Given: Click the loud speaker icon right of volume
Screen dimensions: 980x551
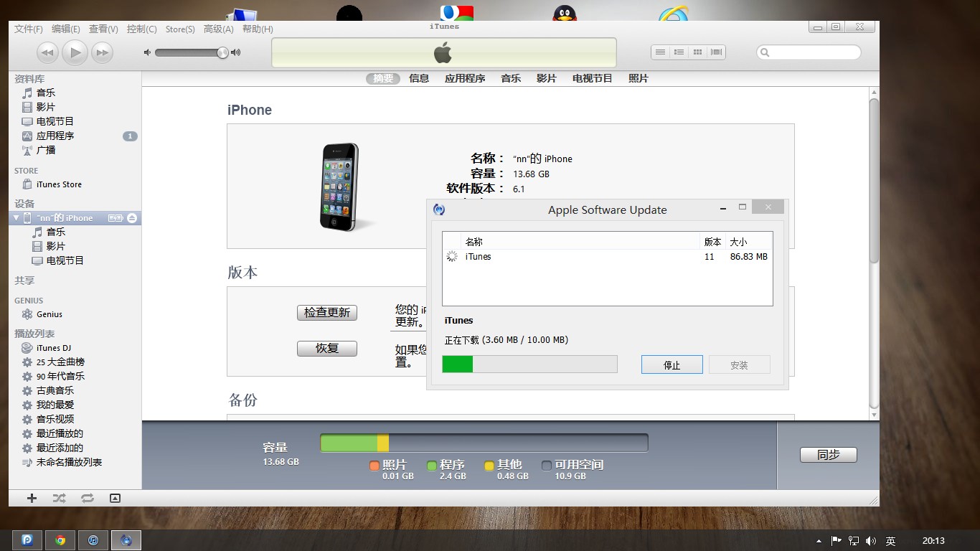Looking at the screenshot, I should click(235, 52).
